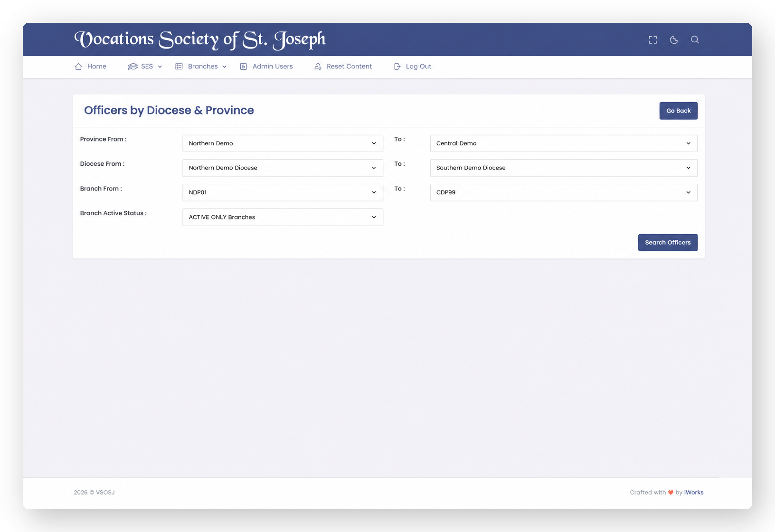The height and width of the screenshot is (532, 775).
Task: Open Diocese From dropdown Northern Demo Diocese
Action: tap(283, 168)
